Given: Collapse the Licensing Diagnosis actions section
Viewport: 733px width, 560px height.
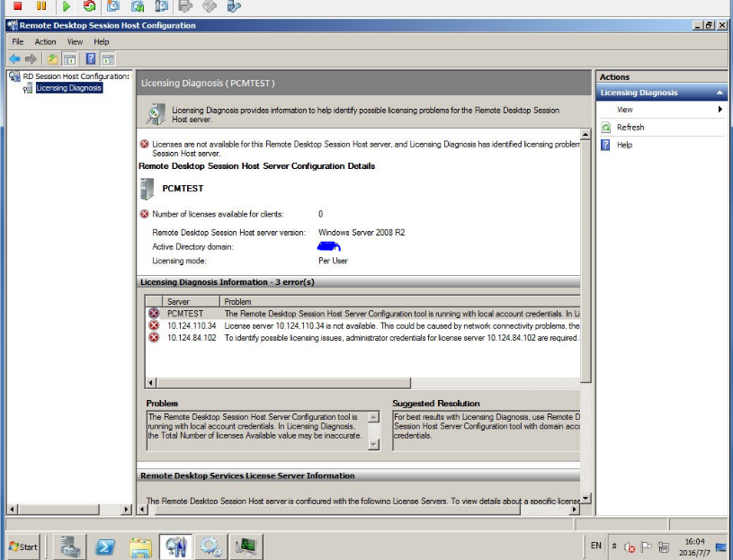Looking at the screenshot, I should tap(720, 93).
